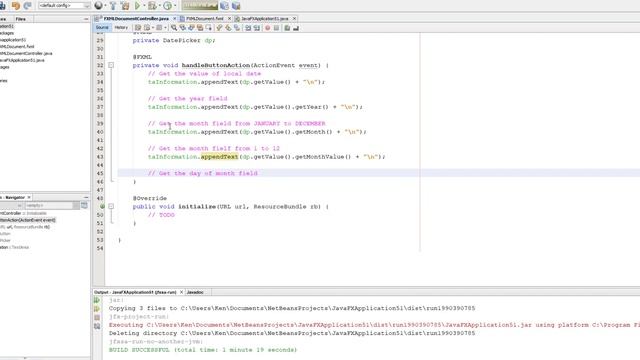Switch to the Javadoc tab
The height and width of the screenshot is (360, 640).
pos(195,292)
